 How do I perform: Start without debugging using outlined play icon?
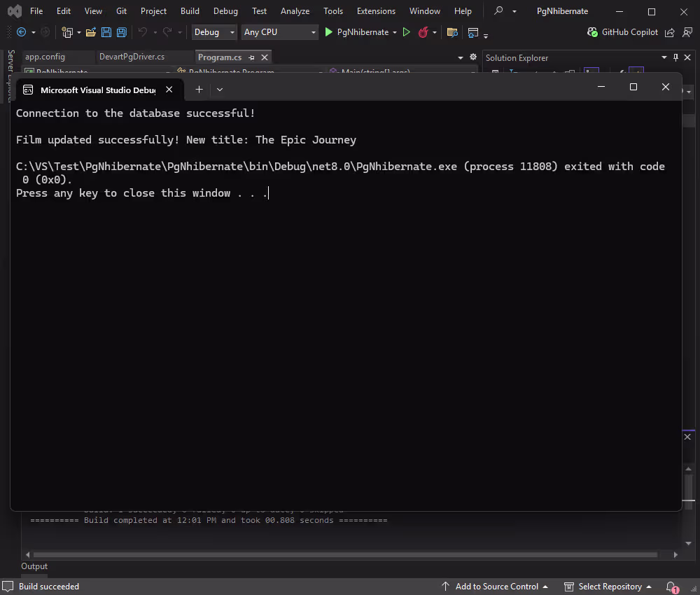pos(406,32)
